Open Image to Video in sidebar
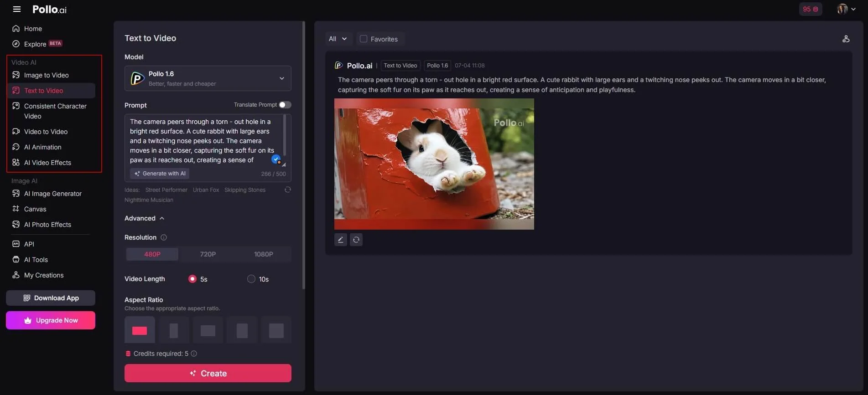The width and height of the screenshot is (868, 395). (46, 75)
